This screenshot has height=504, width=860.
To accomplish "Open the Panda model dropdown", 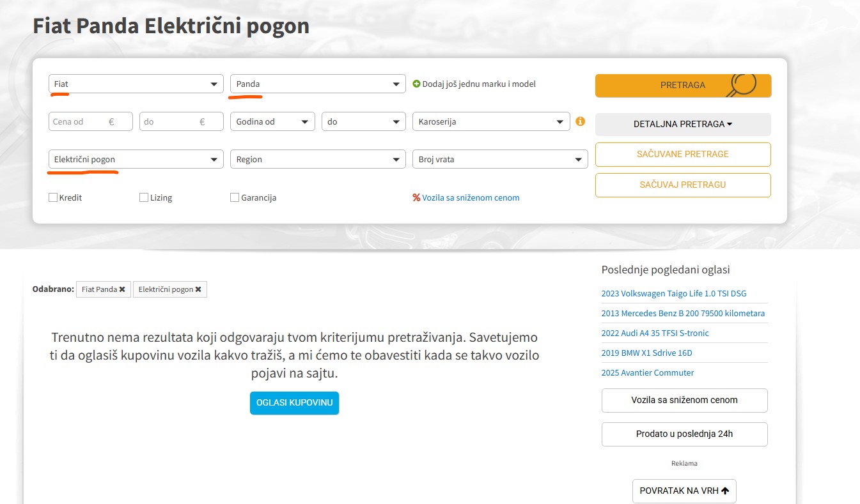I will pyautogui.click(x=318, y=84).
